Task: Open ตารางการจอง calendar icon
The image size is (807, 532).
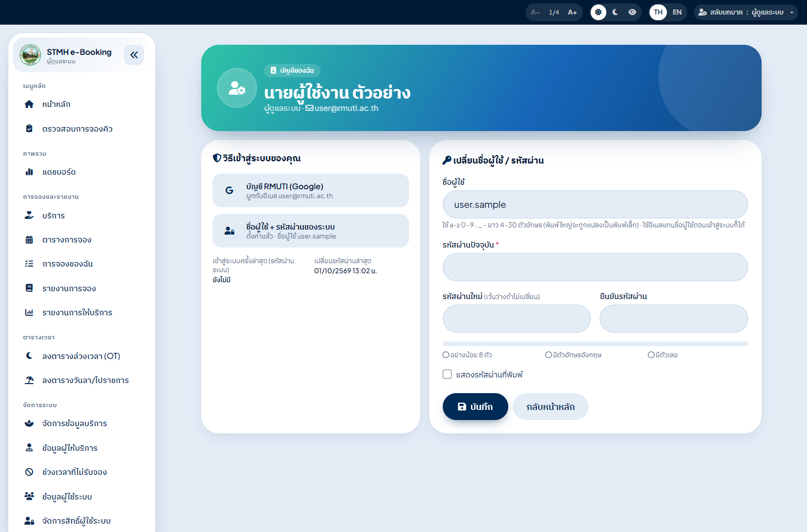Action: 29,240
